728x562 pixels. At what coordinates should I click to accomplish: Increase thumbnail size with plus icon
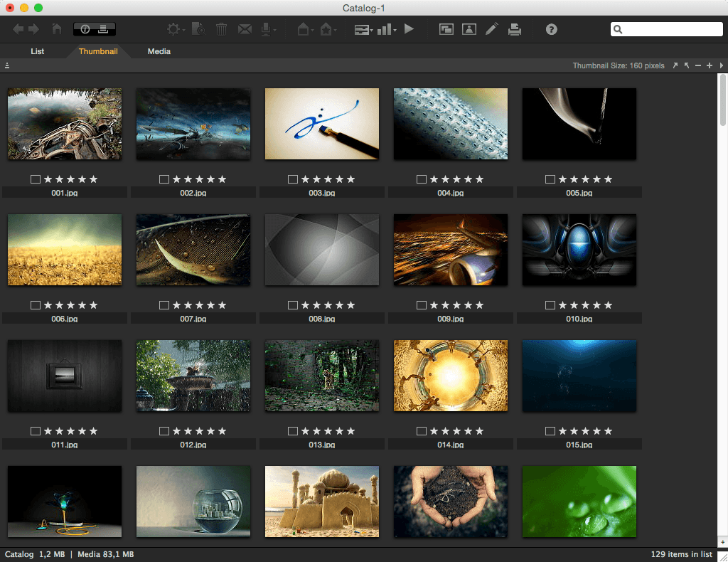(710, 65)
